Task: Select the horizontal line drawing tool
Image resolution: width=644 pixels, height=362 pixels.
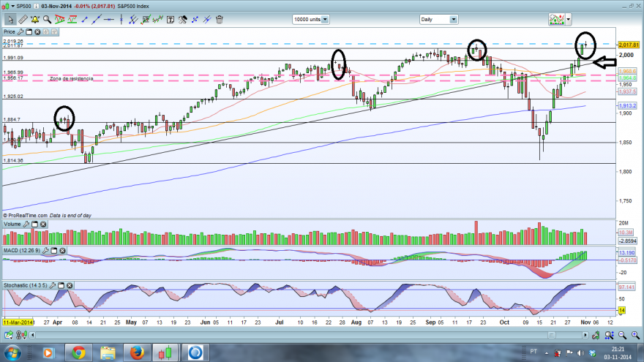Action: 109,19
